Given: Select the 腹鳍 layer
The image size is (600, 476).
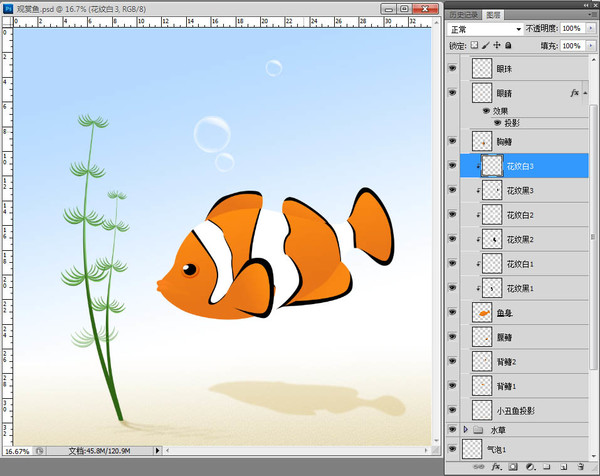Looking at the screenshot, I should [x=524, y=337].
